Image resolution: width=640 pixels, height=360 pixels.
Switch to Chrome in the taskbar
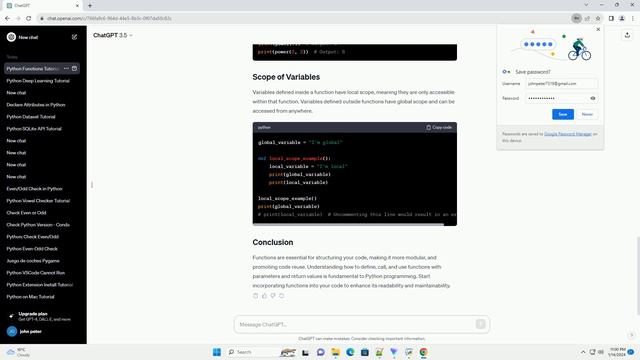click(424, 352)
